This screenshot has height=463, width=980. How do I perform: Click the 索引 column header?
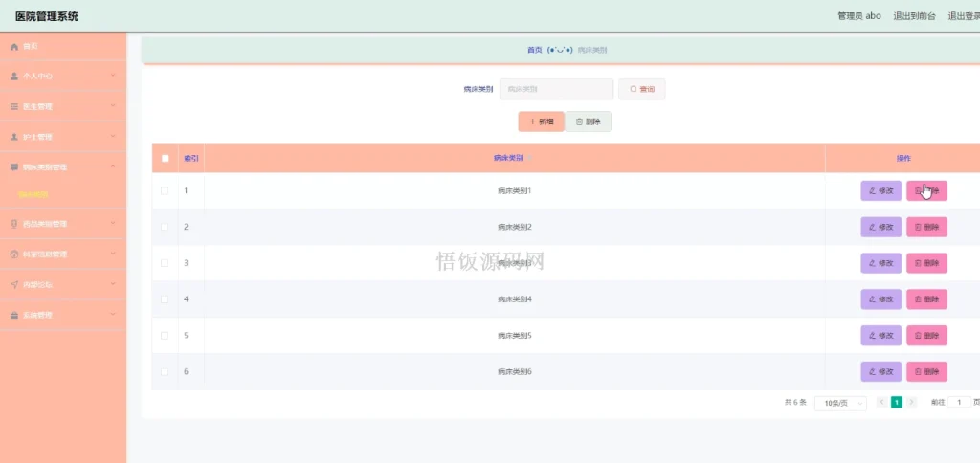(x=191, y=159)
